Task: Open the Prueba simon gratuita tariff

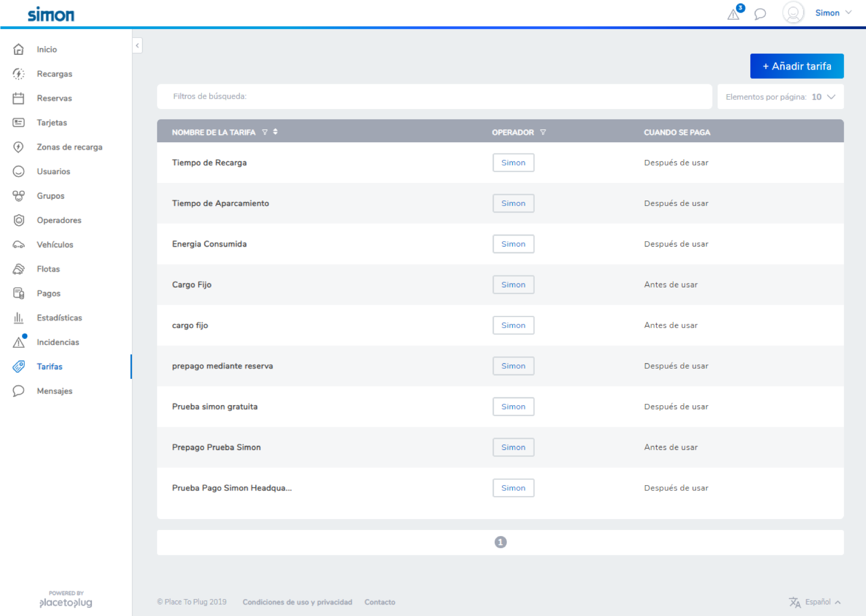Action: click(x=215, y=407)
